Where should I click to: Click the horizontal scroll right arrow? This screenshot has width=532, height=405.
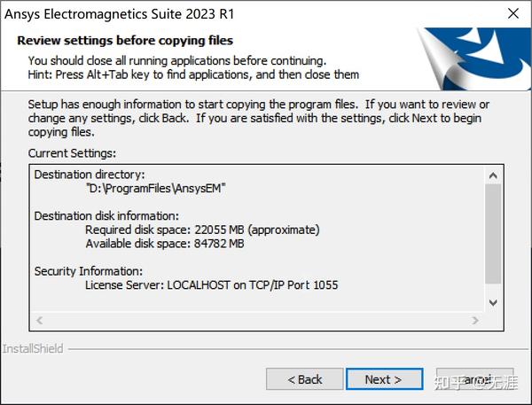point(475,320)
